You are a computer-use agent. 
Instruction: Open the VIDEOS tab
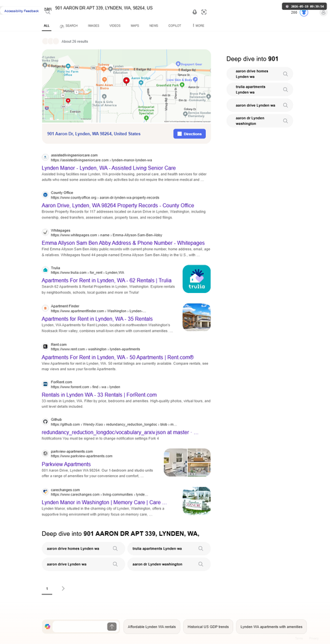pyautogui.click(x=115, y=26)
